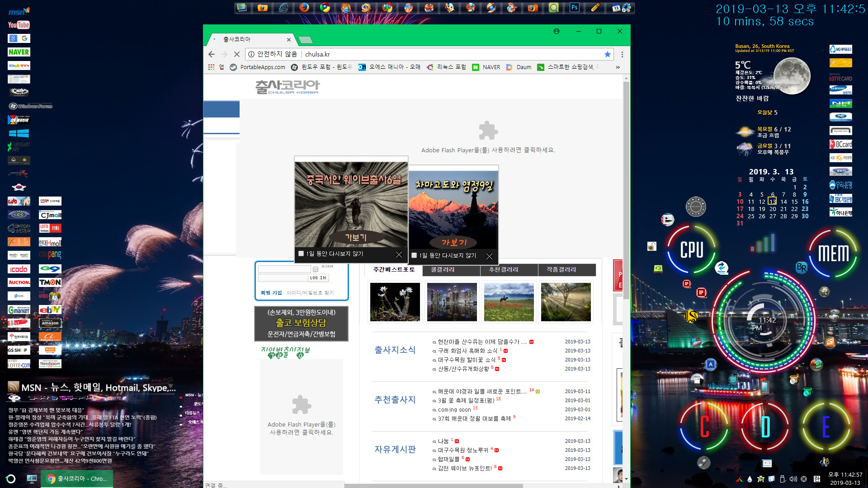The height and width of the screenshot is (488, 868).
Task: Open the 3월 꽃 축제 일정표 post
Action: 466,400
